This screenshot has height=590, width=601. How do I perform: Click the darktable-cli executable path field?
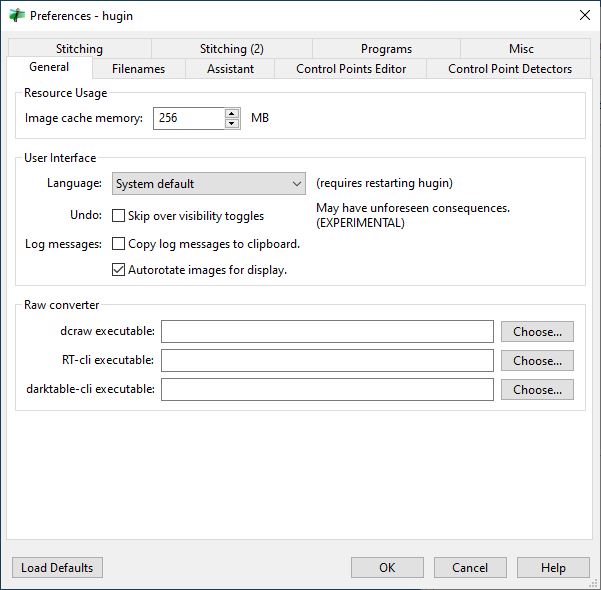(x=327, y=389)
